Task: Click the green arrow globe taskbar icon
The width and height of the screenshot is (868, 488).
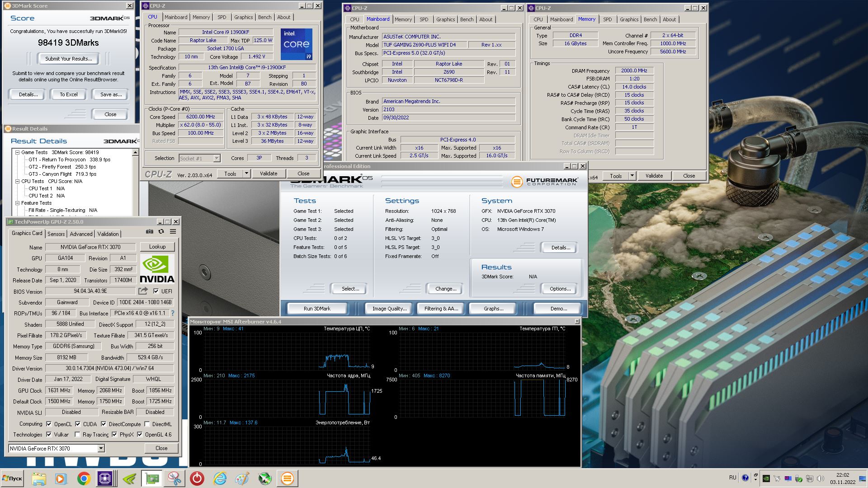Action: 264,479
